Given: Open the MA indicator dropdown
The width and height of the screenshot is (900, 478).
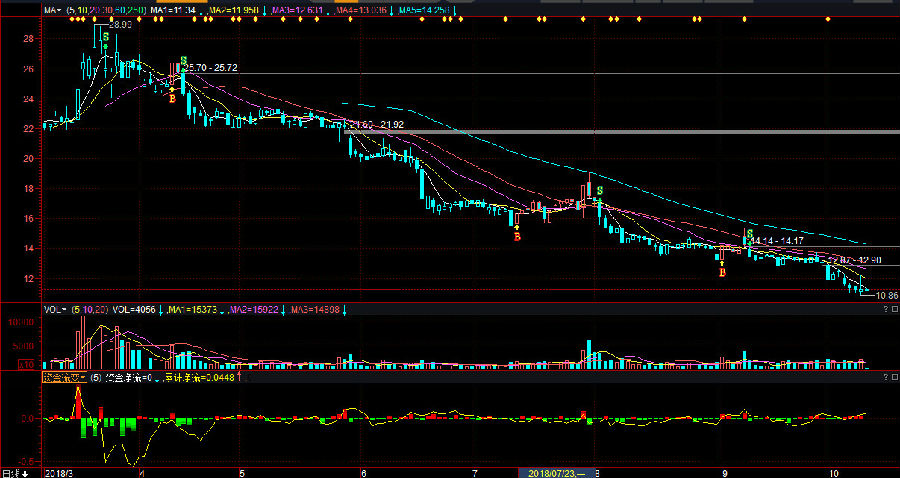Looking at the screenshot, I should click(x=52, y=9).
